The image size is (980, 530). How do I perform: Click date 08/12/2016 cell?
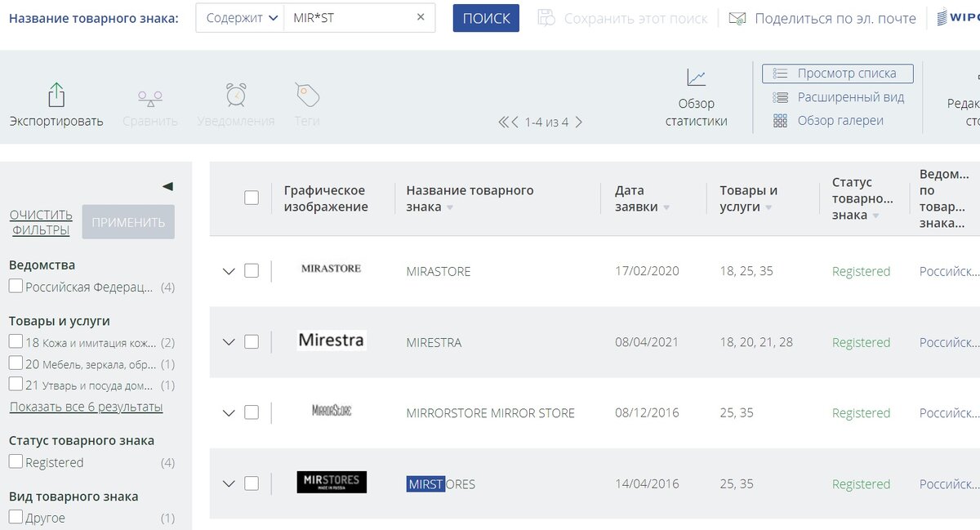tap(647, 413)
